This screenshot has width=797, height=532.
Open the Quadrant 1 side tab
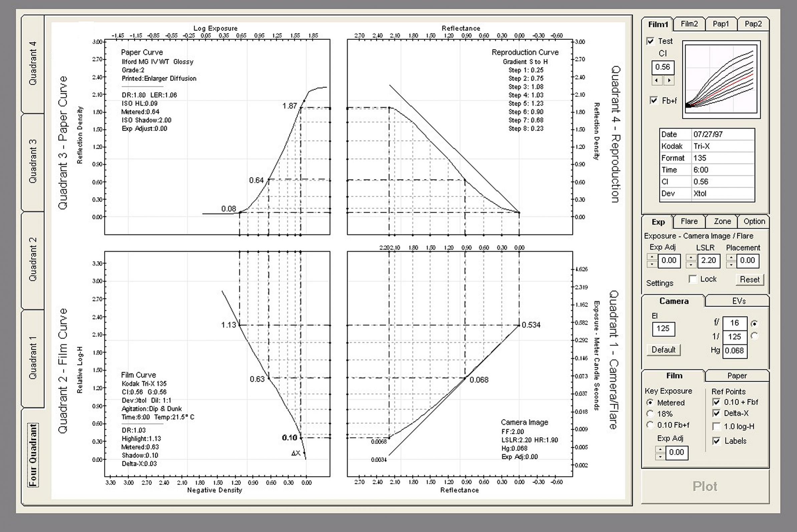pos(33,358)
